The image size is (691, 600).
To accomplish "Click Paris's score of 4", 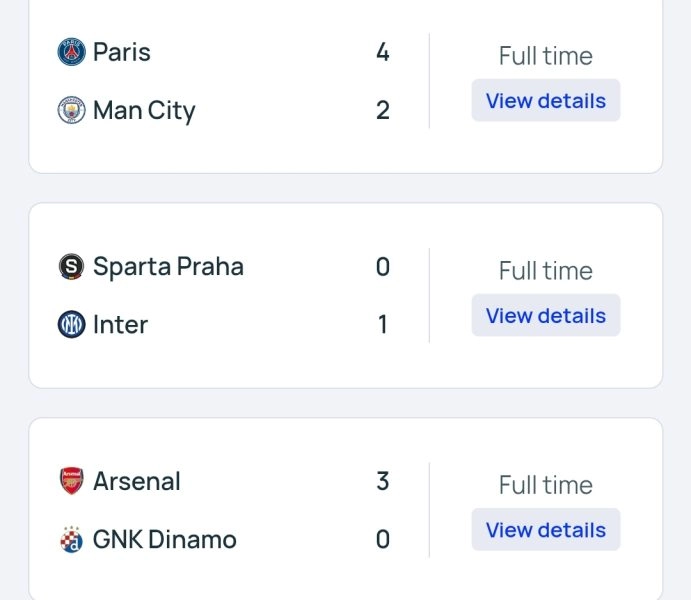I will click(x=383, y=52).
